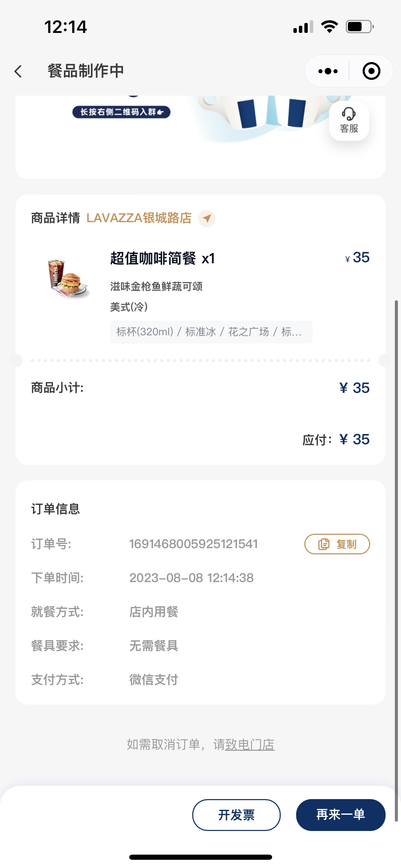Close mini program via circle target icon
This screenshot has width=401, height=868.
coord(372,71)
